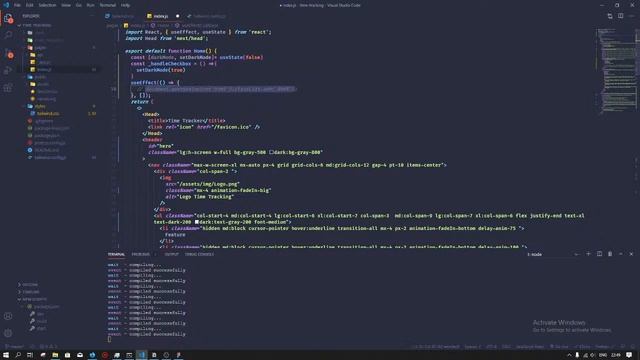640x360 pixels.
Task: Open the Extensions view in activity bar
Action: [8, 88]
